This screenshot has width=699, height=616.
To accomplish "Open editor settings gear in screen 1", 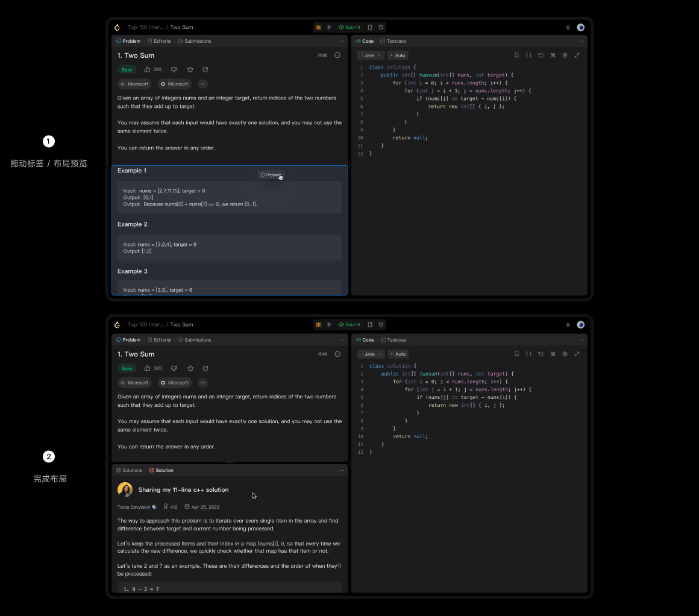I will 565,55.
